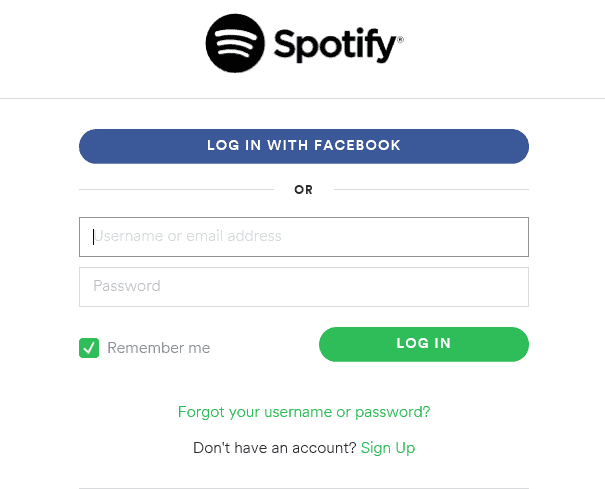This screenshot has width=605, height=489.
Task: Click the green LOG IN button
Action: (424, 344)
